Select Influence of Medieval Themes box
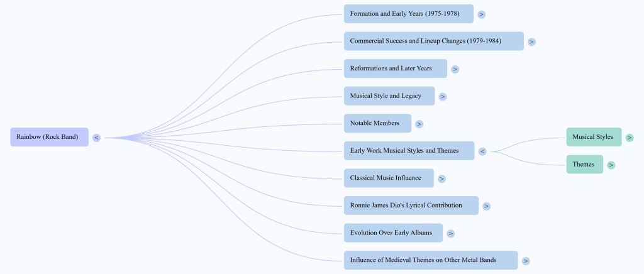Image resolution: width=644 pixels, height=274 pixels. [x=431, y=260]
